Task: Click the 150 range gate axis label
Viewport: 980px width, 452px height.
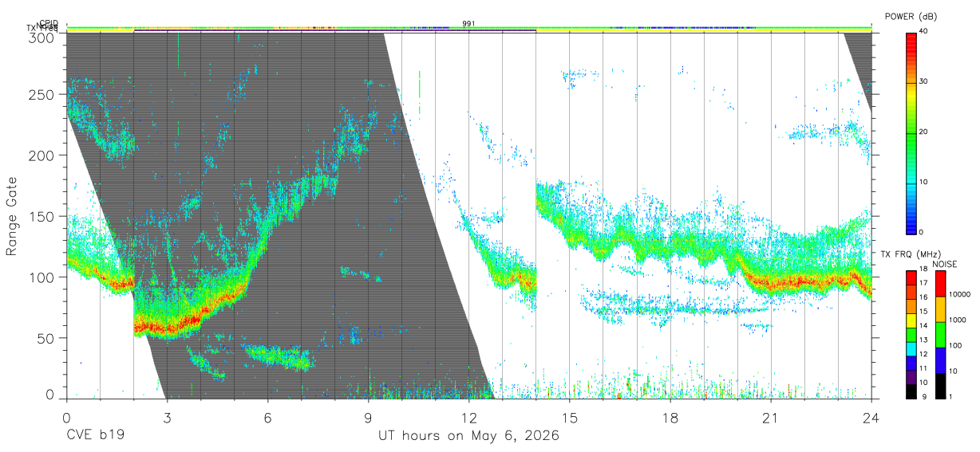Action: 41,216
